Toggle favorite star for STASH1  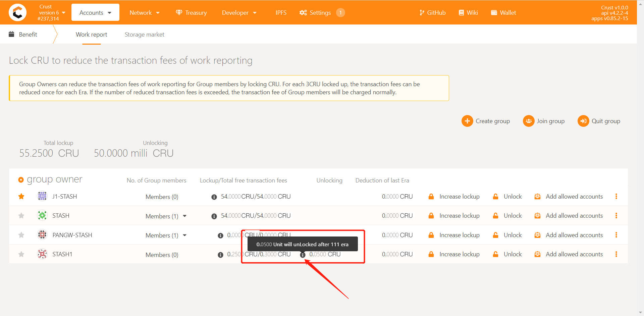[x=21, y=254]
